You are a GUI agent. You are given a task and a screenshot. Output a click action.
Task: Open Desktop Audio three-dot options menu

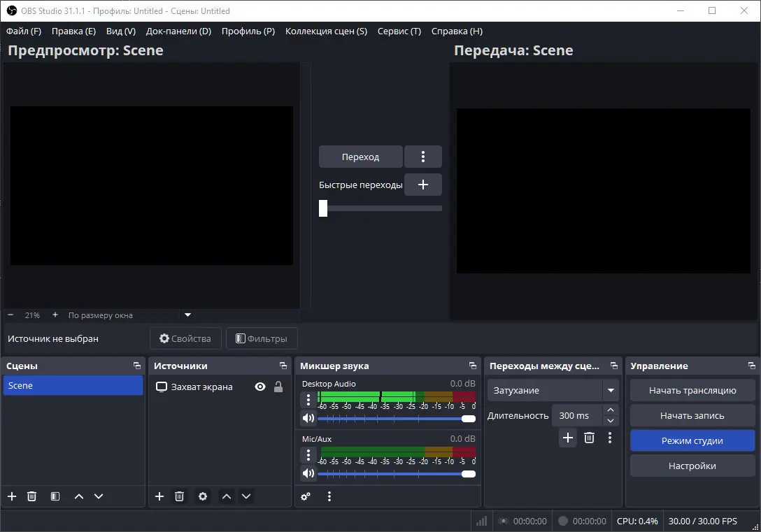pyautogui.click(x=308, y=400)
